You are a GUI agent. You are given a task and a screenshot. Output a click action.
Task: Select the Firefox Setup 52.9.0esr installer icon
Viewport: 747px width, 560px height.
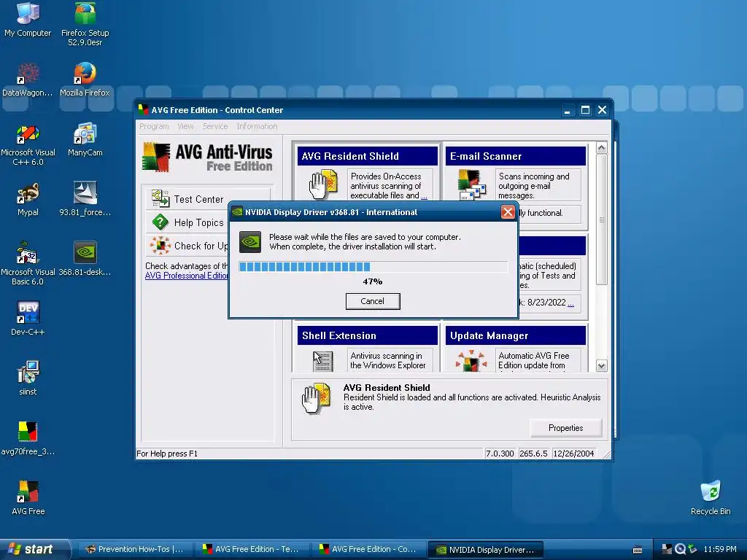pyautogui.click(x=85, y=24)
